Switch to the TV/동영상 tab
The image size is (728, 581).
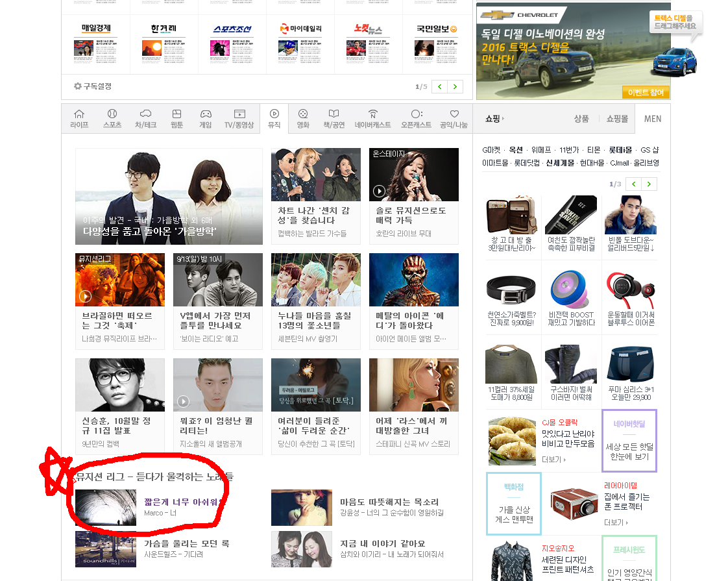[239, 119]
